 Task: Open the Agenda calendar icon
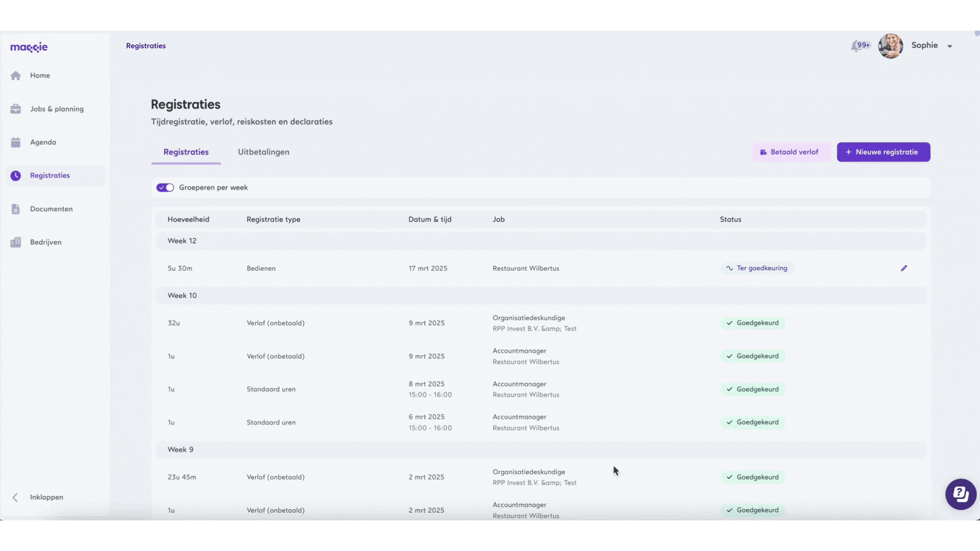coord(16,142)
